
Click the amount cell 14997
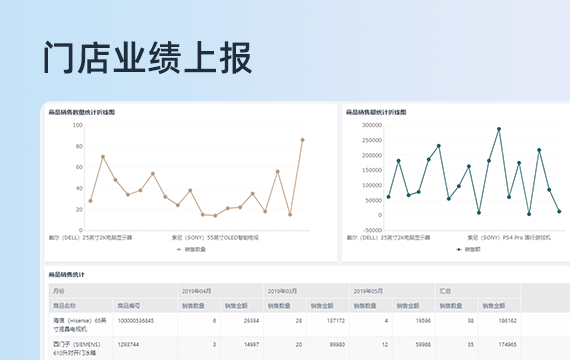[x=251, y=344]
